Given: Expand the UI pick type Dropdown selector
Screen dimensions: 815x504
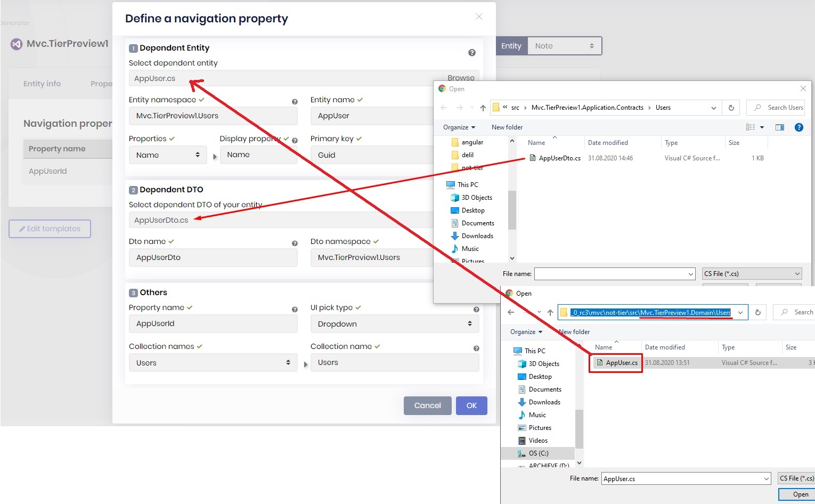Looking at the screenshot, I should point(394,323).
